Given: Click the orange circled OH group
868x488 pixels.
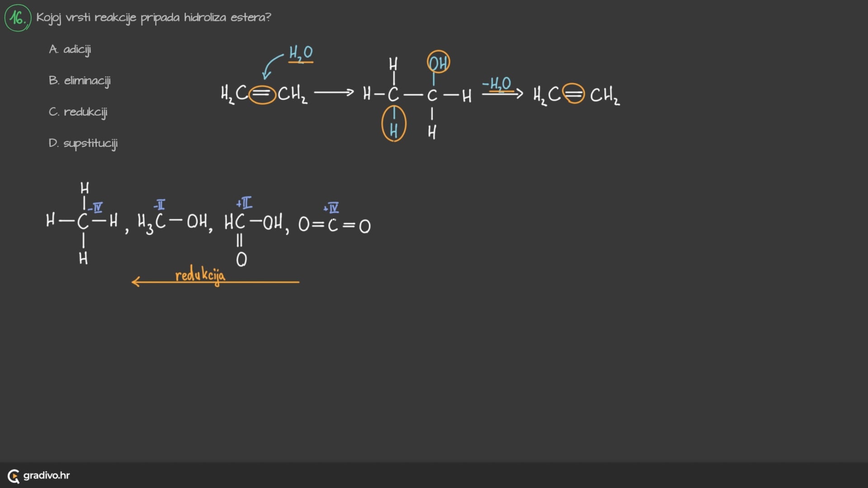Looking at the screenshot, I should (438, 62).
